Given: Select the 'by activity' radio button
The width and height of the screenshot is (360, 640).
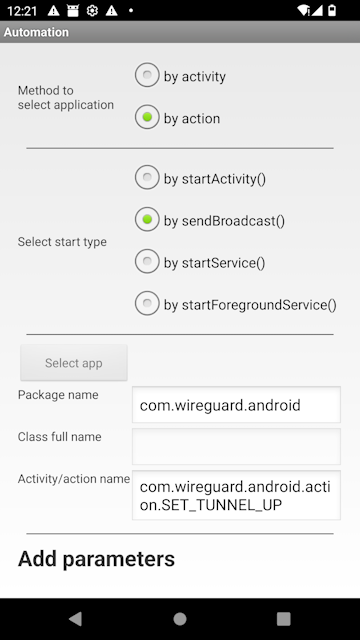Looking at the screenshot, I should (180, 76).
